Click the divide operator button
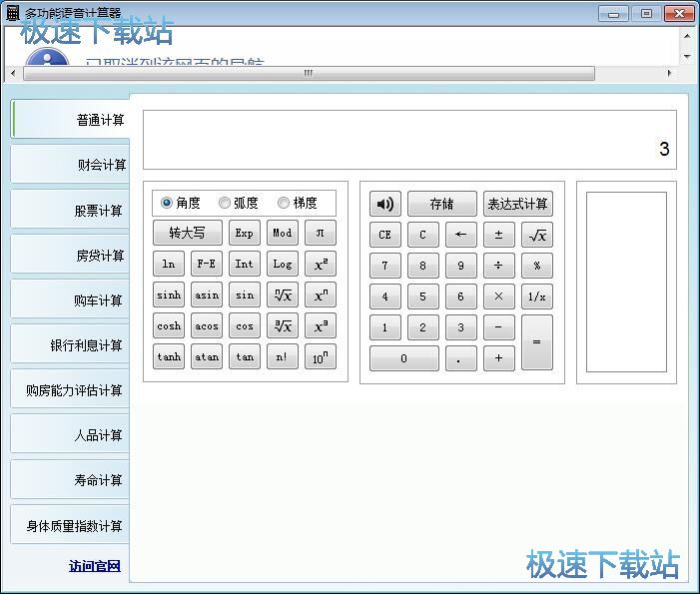The image size is (700, 594). point(499,266)
